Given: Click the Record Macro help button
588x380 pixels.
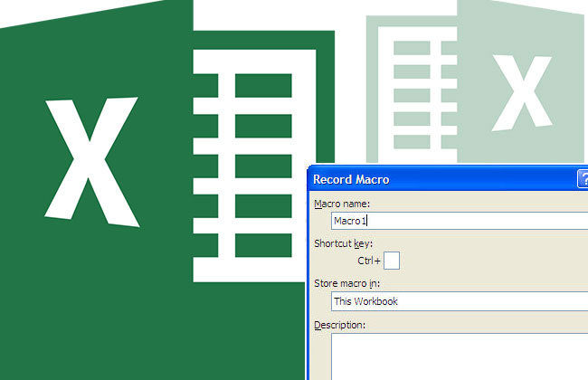Looking at the screenshot, I should [x=583, y=178].
